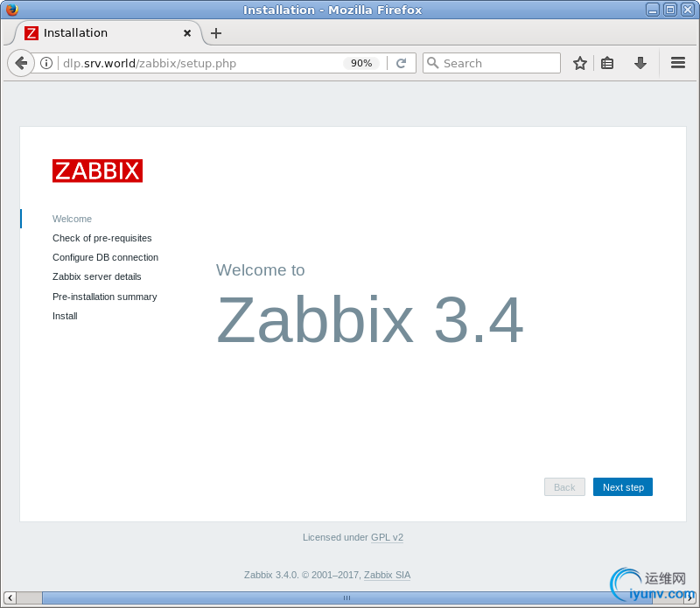
Task: Click the magnifier icon in search box
Action: tap(432, 63)
